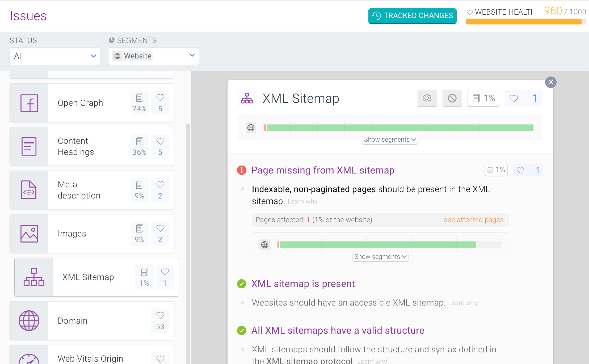
Task: Click Meta description 9% pages badge
Action: pos(140,190)
